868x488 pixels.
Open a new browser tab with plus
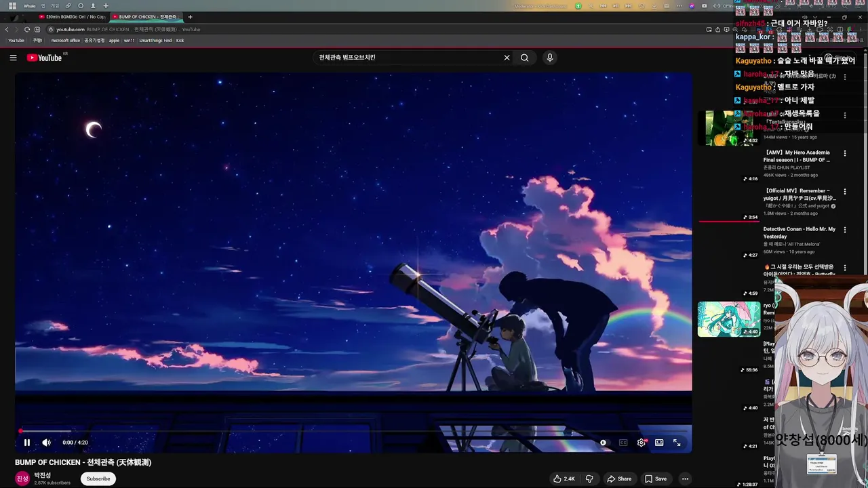click(x=190, y=16)
